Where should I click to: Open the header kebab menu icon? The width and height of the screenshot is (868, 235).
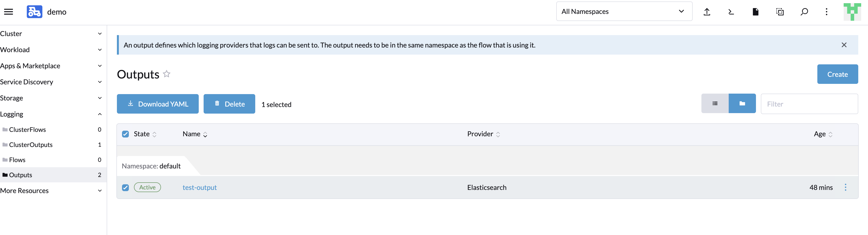(x=827, y=11)
